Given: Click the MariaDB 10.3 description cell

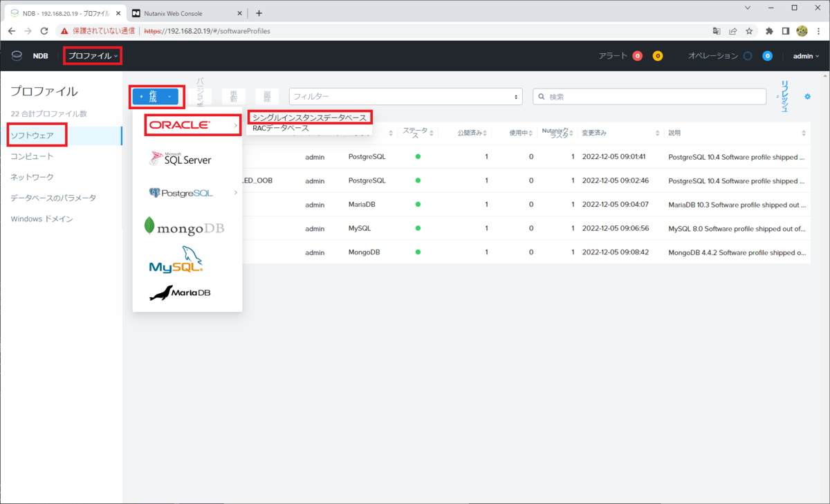Looking at the screenshot, I should pos(737,205).
